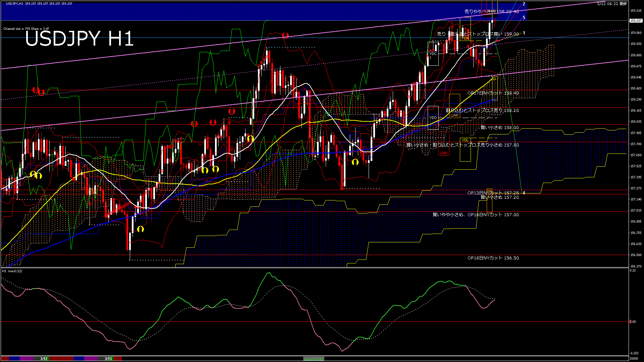Click the red LMH marker

[444, 153]
